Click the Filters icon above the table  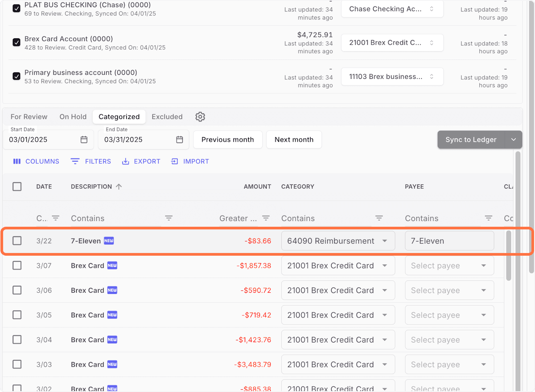[75, 161]
